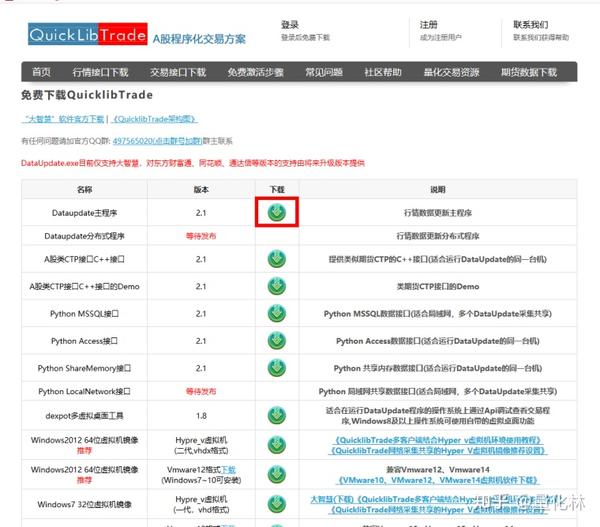Click 行情数据更新主程序 description text
The width and height of the screenshot is (600, 527).
click(438, 213)
